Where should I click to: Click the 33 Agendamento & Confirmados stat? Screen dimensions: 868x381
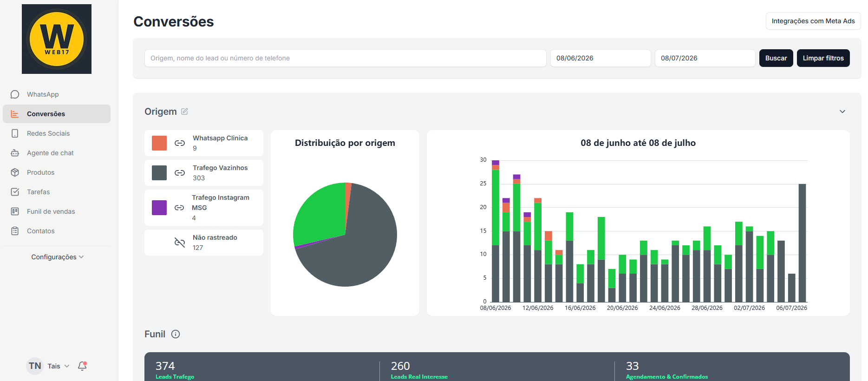tap(667, 370)
